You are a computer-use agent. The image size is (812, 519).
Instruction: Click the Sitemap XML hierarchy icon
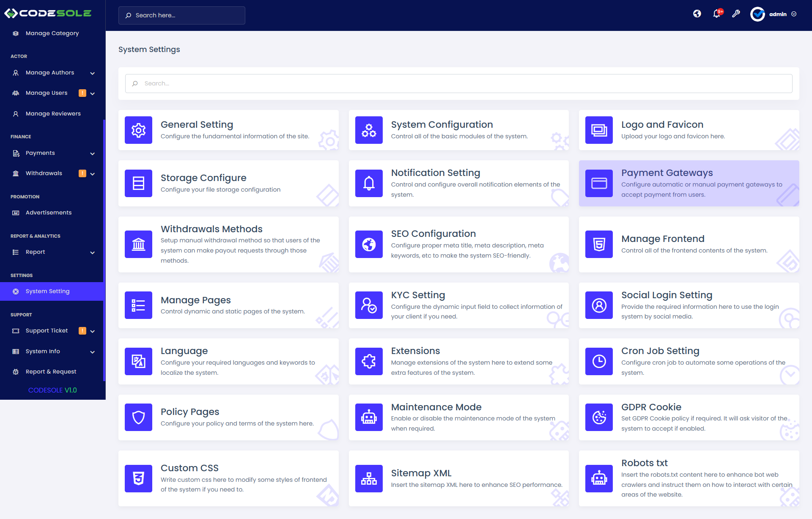tap(369, 478)
